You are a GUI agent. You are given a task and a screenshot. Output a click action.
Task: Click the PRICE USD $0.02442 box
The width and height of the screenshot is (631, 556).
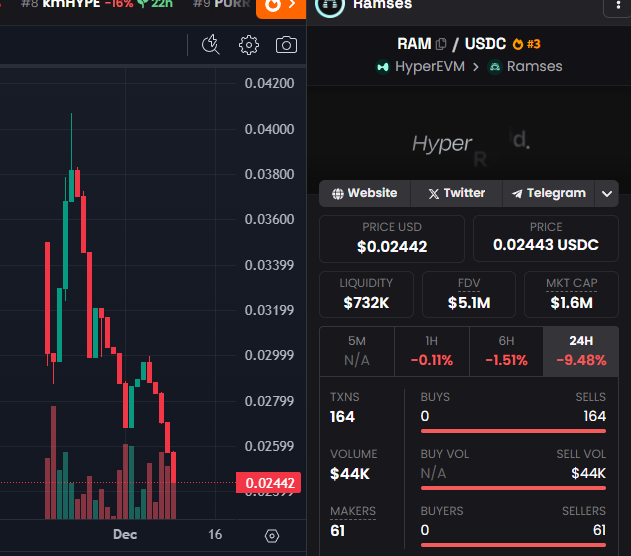(392, 239)
